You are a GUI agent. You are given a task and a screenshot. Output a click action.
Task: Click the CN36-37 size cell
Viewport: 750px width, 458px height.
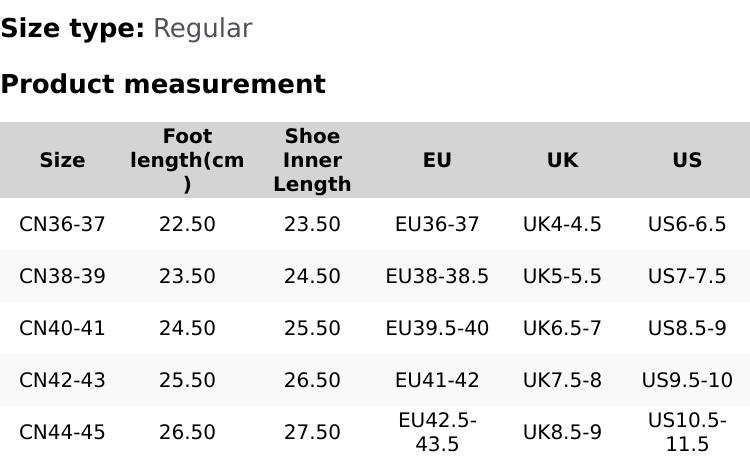point(62,224)
